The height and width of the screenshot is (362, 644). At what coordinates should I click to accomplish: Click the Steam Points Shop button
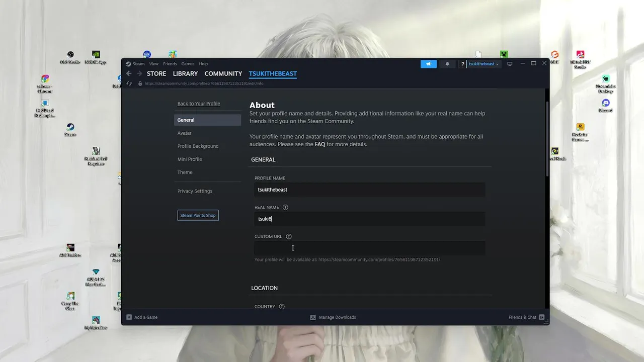198,215
